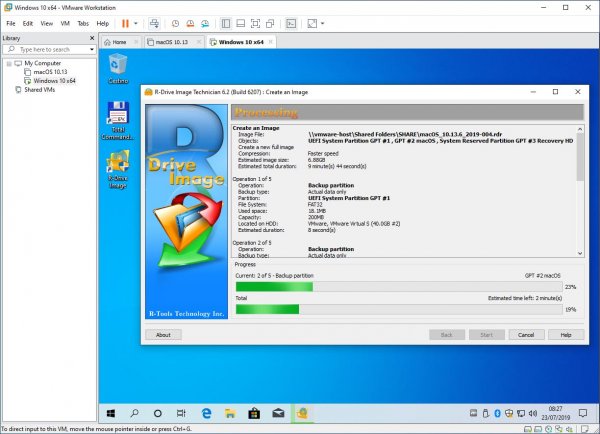The width and height of the screenshot is (600, 434).
Task: Click the Total progress bar
Action: (x=399, y=309)
